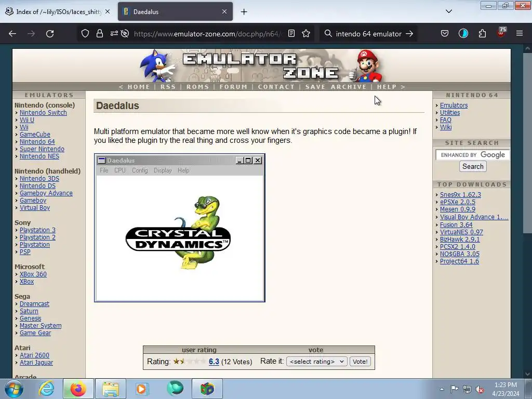Open a new tab with plus button
This screenshot has width=532, height=399.
coord(244,12)
